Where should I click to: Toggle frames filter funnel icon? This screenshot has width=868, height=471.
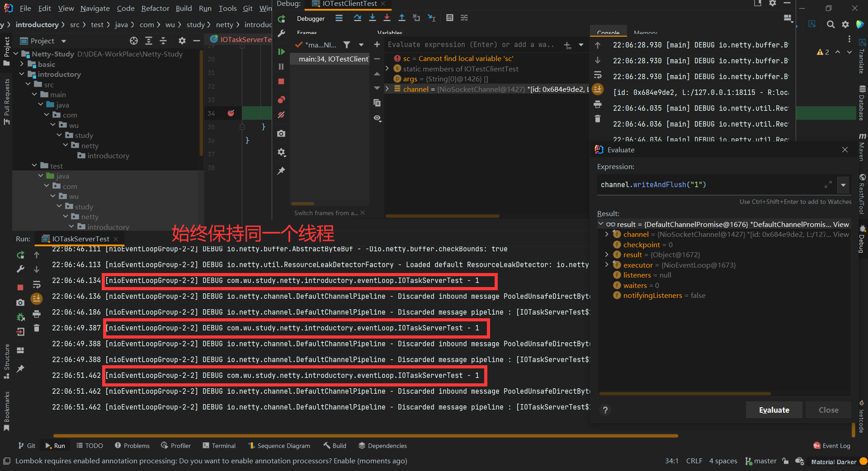(x=347, y=45)
